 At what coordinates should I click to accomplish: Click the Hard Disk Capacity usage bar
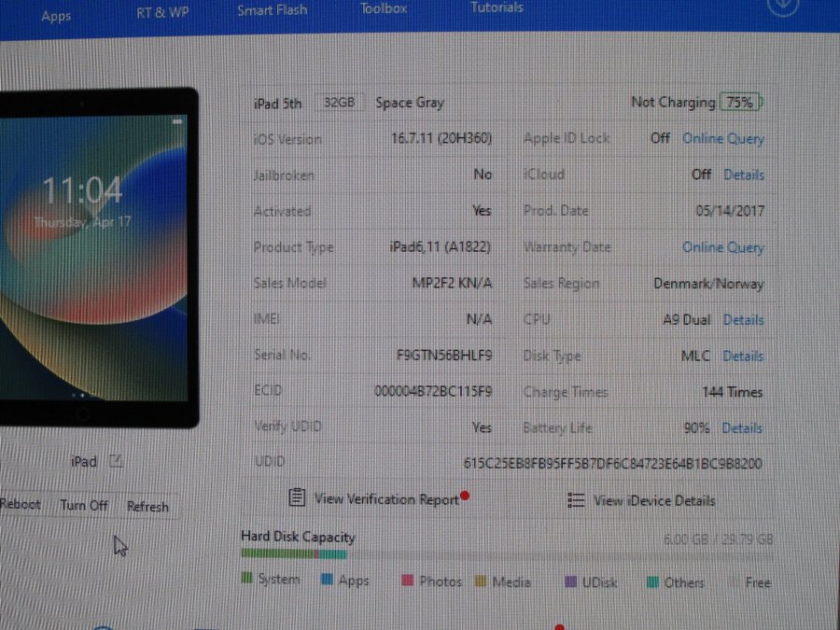(506, 554)
